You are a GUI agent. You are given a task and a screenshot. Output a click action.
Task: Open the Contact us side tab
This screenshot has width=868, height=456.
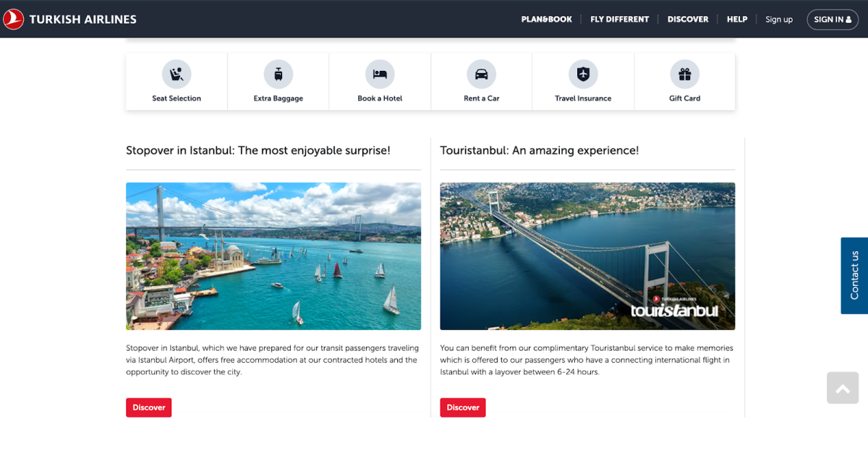coord(854,276)
